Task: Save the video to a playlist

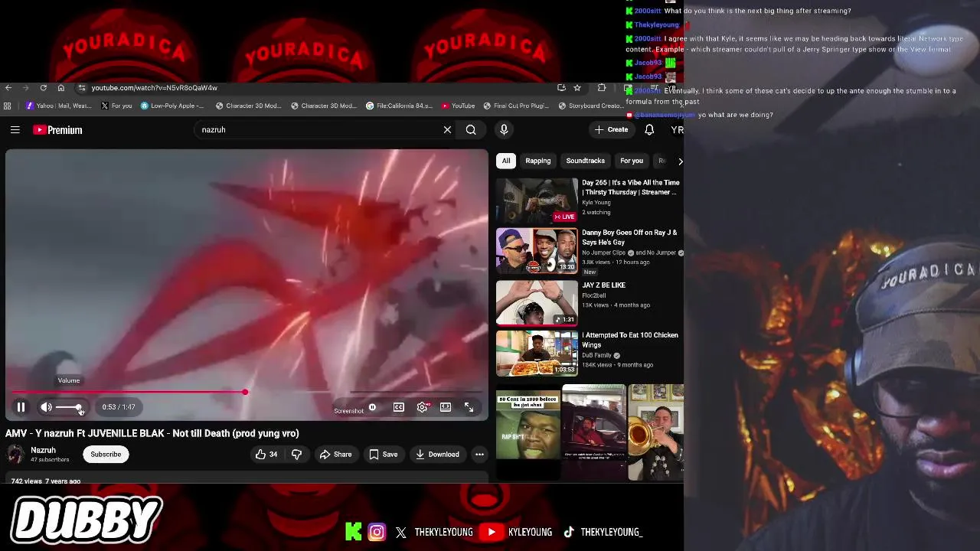Action: point(384,455)
